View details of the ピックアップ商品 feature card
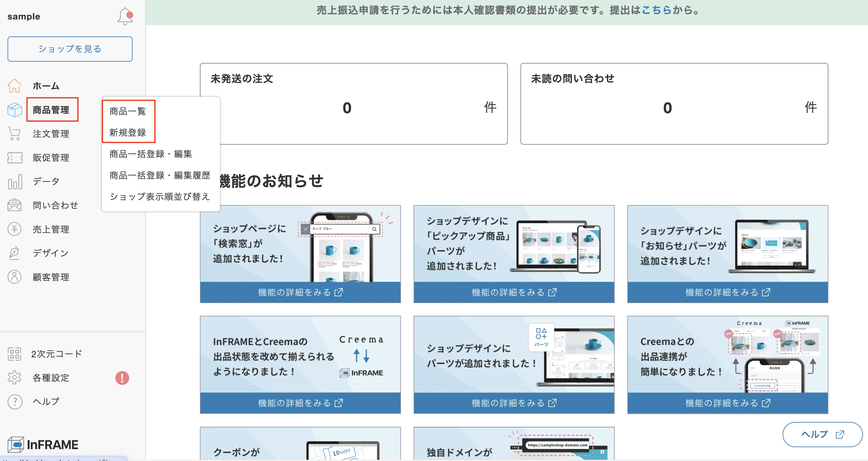 point(514,292)
